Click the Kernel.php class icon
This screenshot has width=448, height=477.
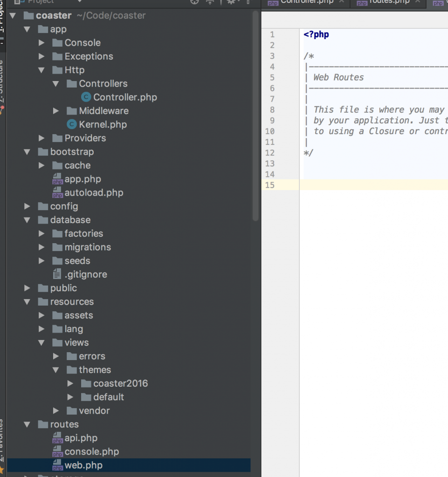(x=71, y=124)
